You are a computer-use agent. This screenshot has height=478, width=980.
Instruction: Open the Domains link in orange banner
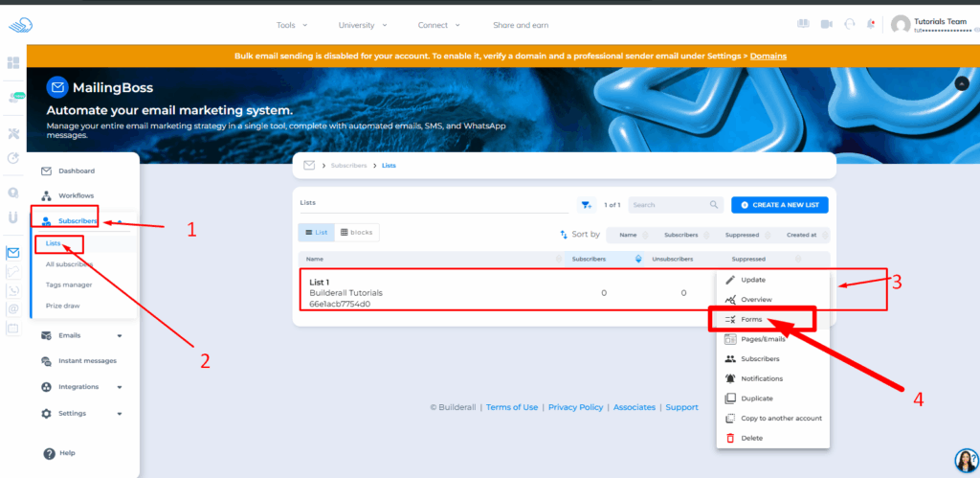tap(768, 56)
